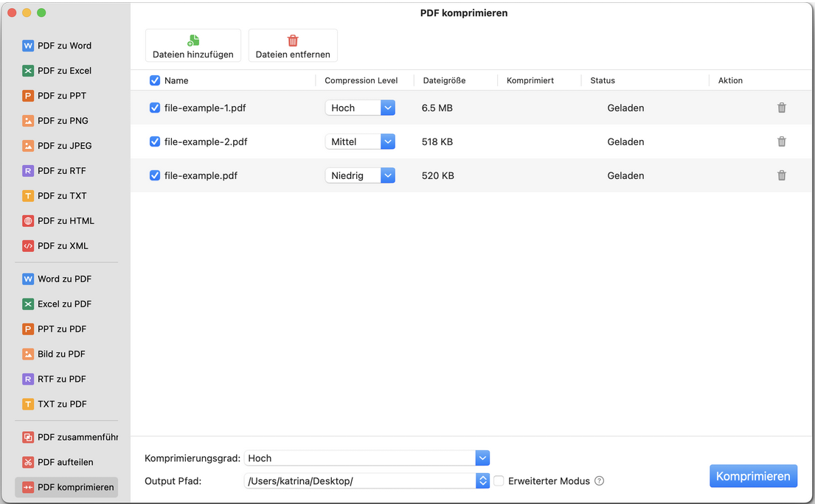Sort by the Dateigröße column header

point(444,80)
